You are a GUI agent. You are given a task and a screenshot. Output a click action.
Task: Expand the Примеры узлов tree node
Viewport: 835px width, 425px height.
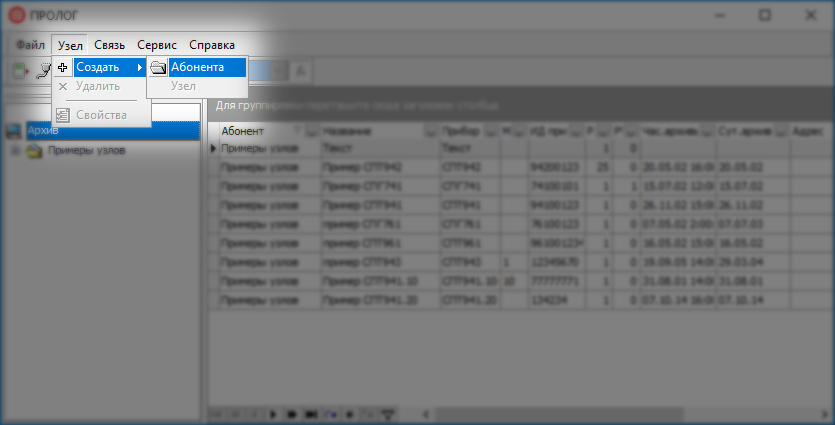(15, 151)
